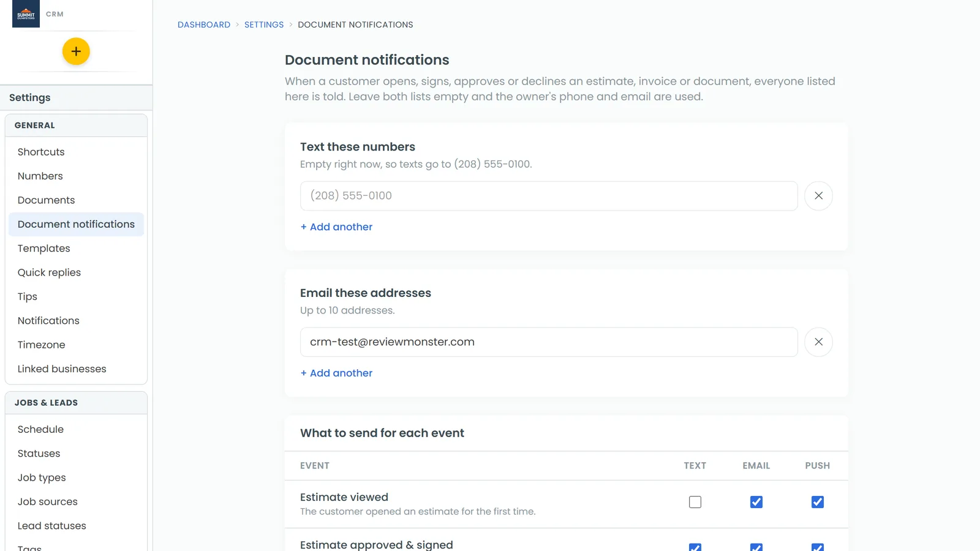Focus the phone number input field
Image resolution: width=980 pixels, height=551 pixels.
point(549,196)
